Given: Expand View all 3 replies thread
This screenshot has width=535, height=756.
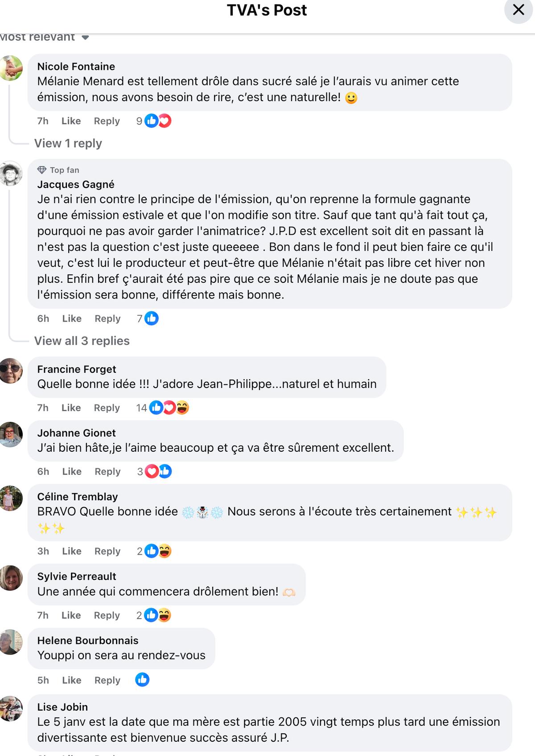Looking at the screenshot, I should [x=82, y=341].
